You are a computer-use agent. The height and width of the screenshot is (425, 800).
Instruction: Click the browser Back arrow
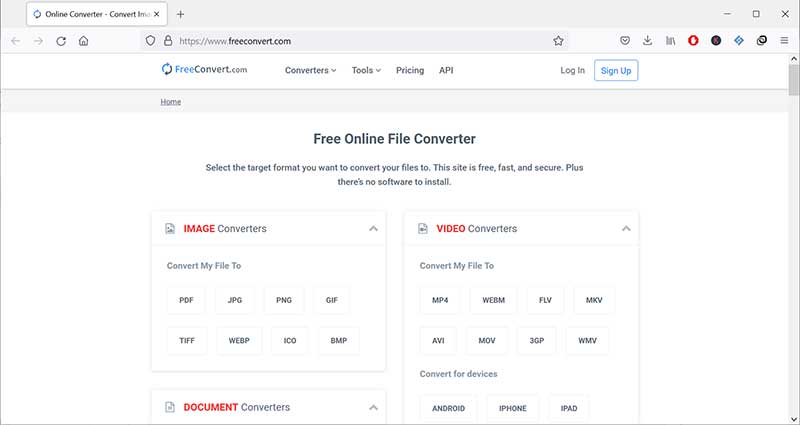coord(16,41)
